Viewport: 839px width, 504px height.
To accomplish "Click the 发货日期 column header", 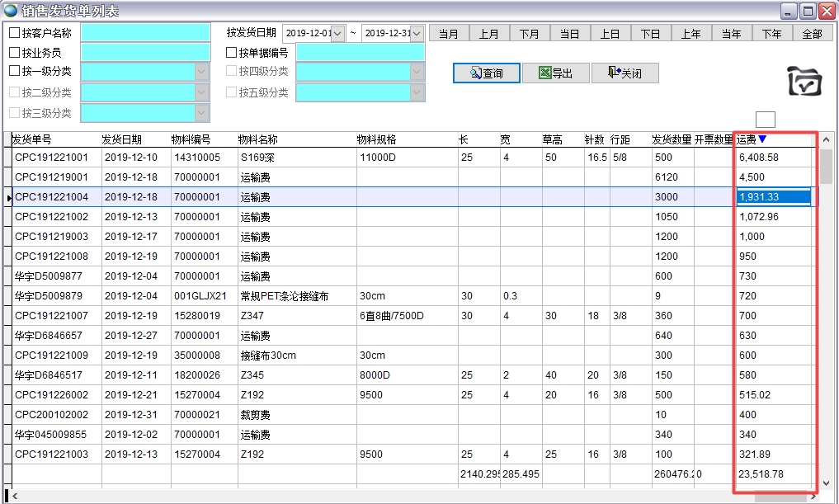I will tap(122, 139).
